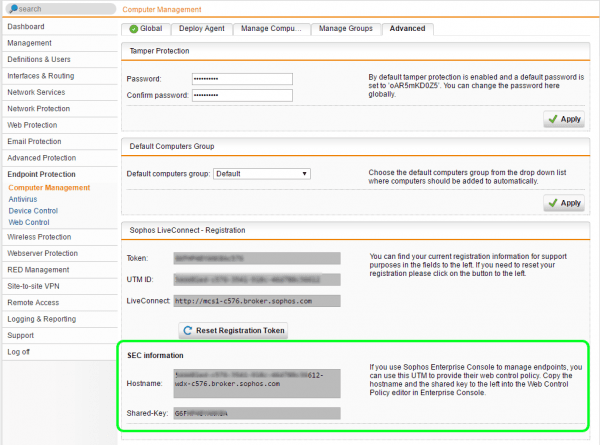Image resolution: width=600 pixels, height=445 pixels.
Task: Open Web Control submenu item
Action: click(x=29, y=222)
